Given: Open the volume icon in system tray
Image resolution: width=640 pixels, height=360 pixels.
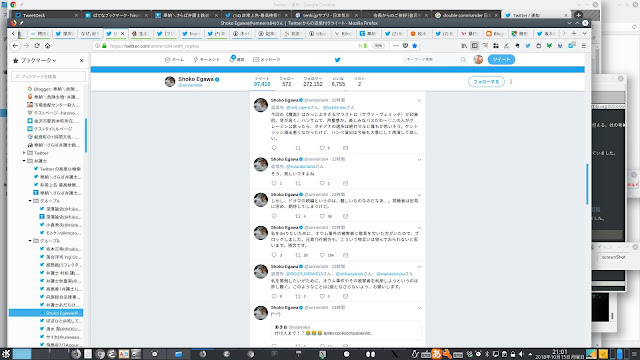Looking at the screenshot, I should pyautogui.click(x=521, y=354).
